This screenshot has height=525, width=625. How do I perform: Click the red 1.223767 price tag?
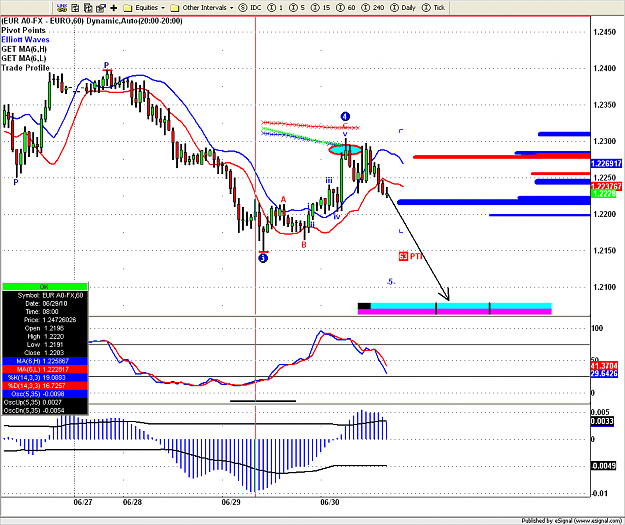(606, 186)
